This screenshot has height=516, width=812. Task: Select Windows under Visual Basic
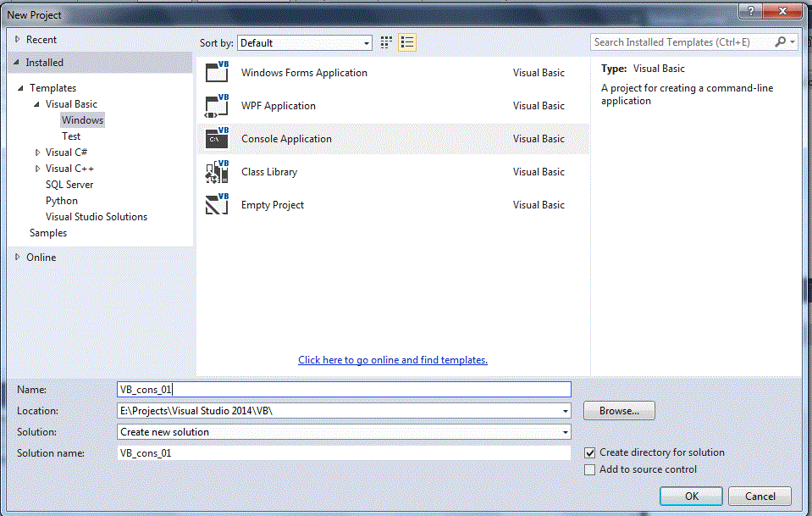pos(82,120)
